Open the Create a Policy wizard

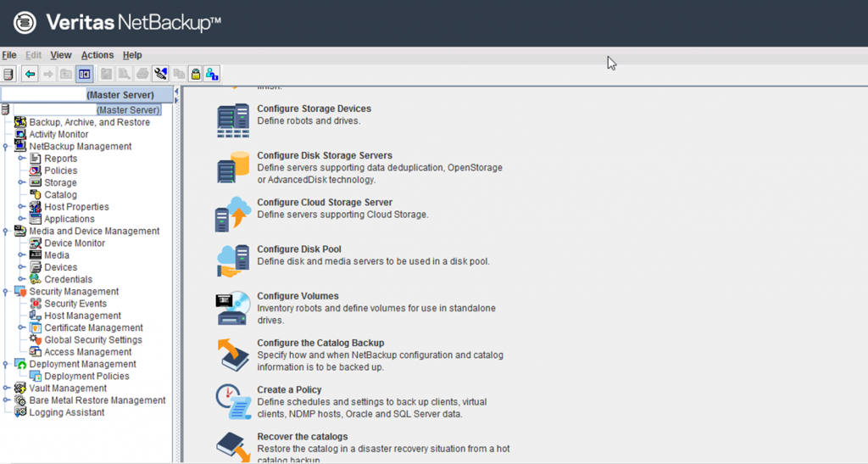(x=289, y=389)
